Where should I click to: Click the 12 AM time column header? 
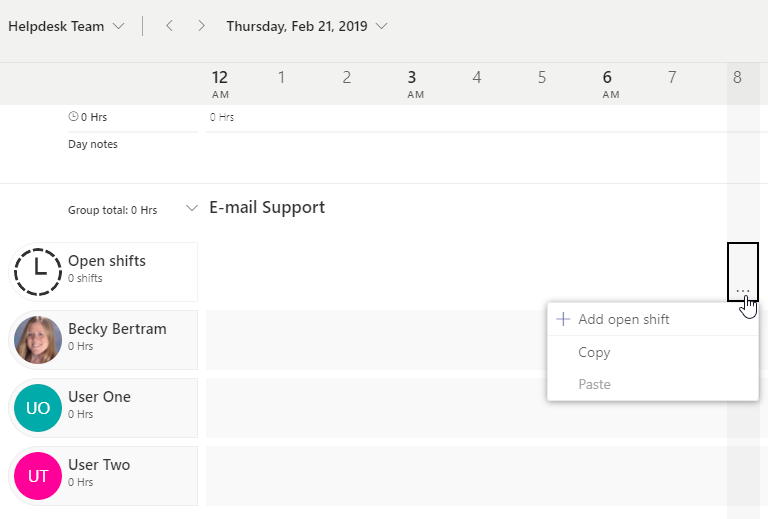[x=220, y=83]
